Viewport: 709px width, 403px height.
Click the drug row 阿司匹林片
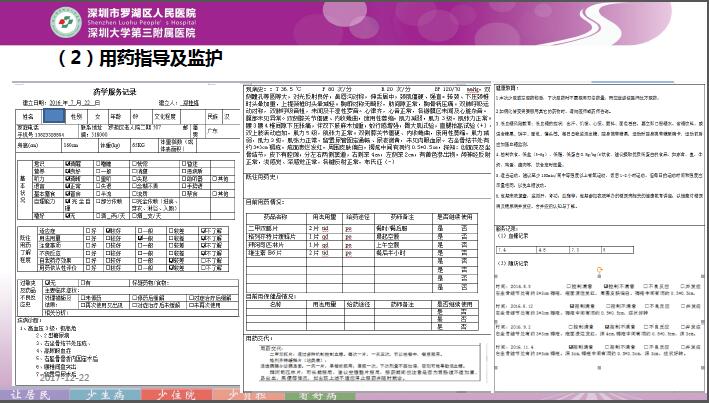(x=362, y=245)
